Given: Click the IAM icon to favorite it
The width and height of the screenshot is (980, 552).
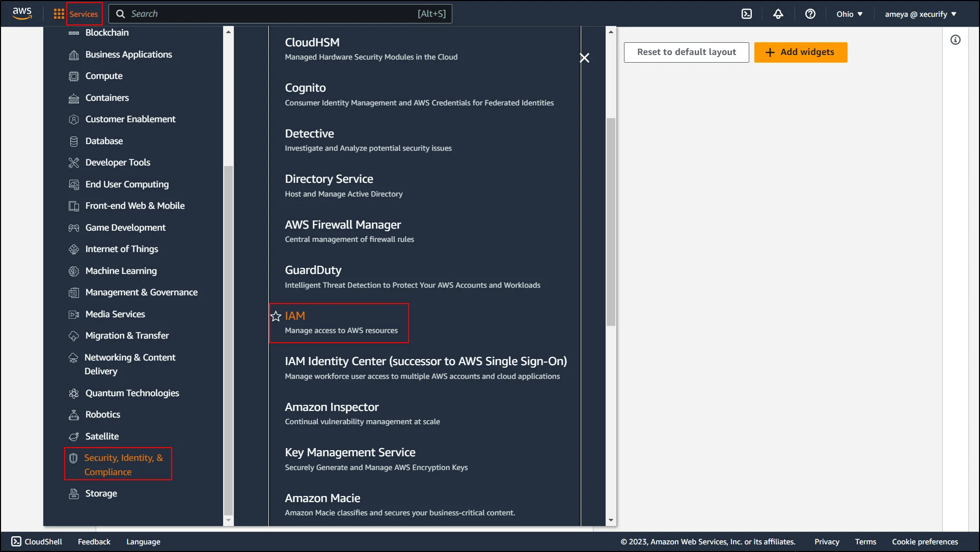Looking at the screenshot, I should (275, 316).
